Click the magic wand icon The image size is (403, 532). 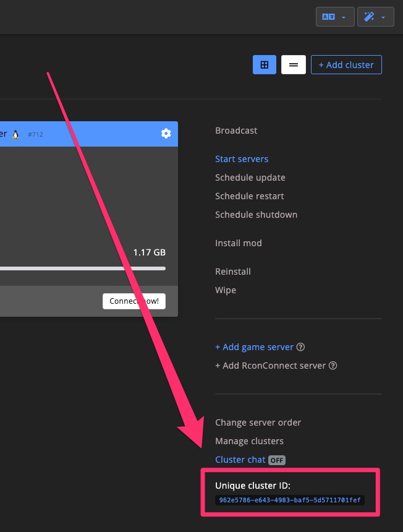tap(369, 17)
